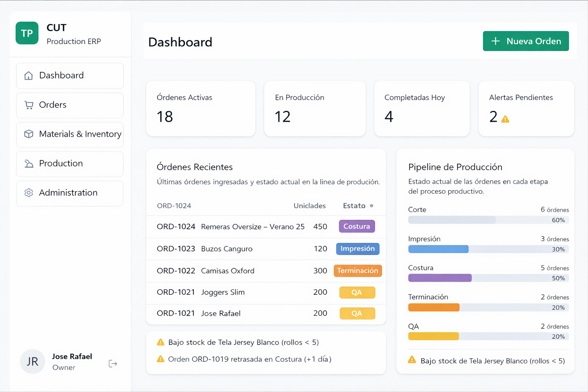Click the Costura purple progress bar
Viewport: 588px width, 392px height.
point(440,278)
